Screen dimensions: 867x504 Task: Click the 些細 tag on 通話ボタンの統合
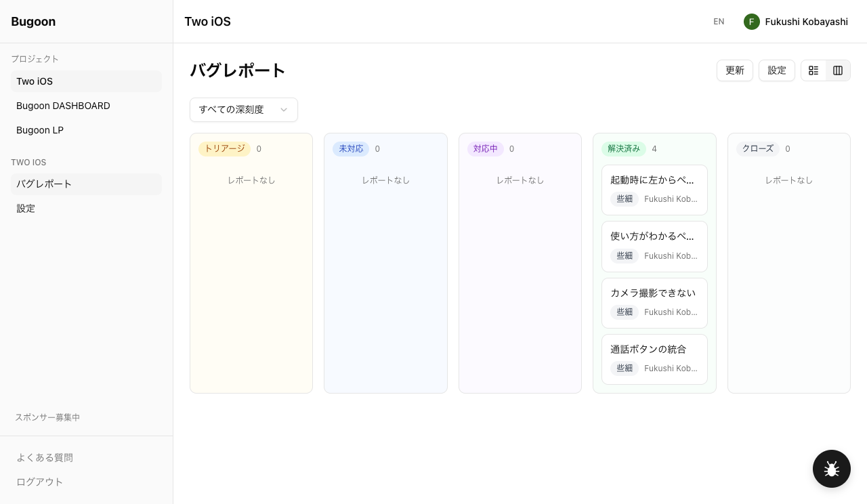click(x=625, y=369)
